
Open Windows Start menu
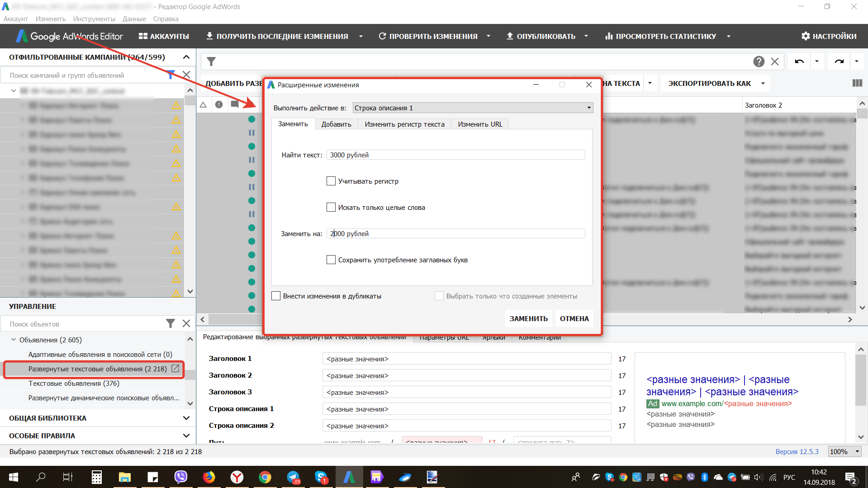click(14, 477)
